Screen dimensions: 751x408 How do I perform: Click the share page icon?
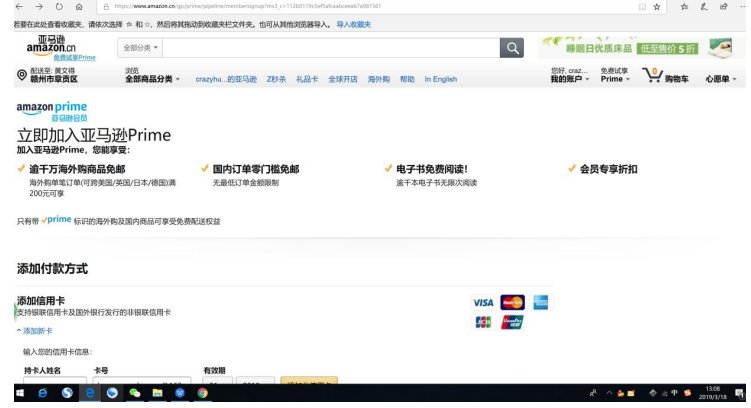723,7
